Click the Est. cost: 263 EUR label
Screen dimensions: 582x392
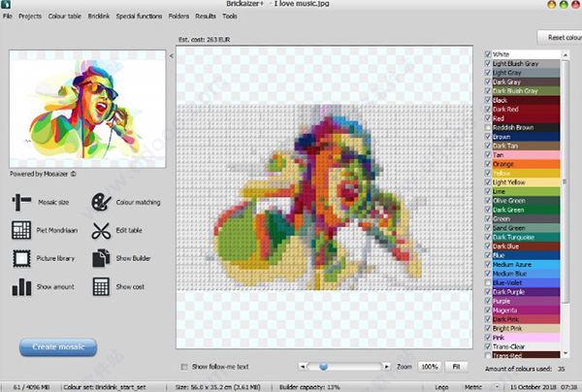204,40
